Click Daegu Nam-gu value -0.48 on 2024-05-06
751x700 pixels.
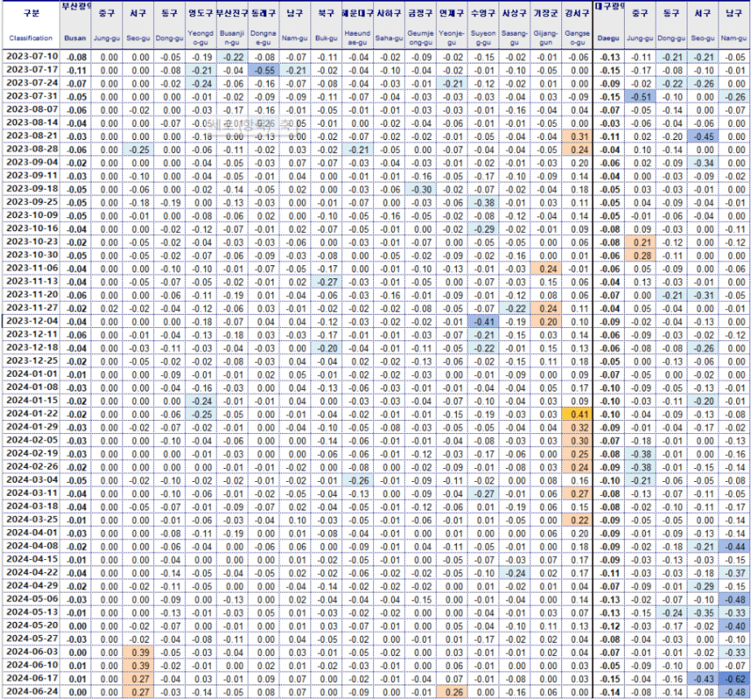734,600
